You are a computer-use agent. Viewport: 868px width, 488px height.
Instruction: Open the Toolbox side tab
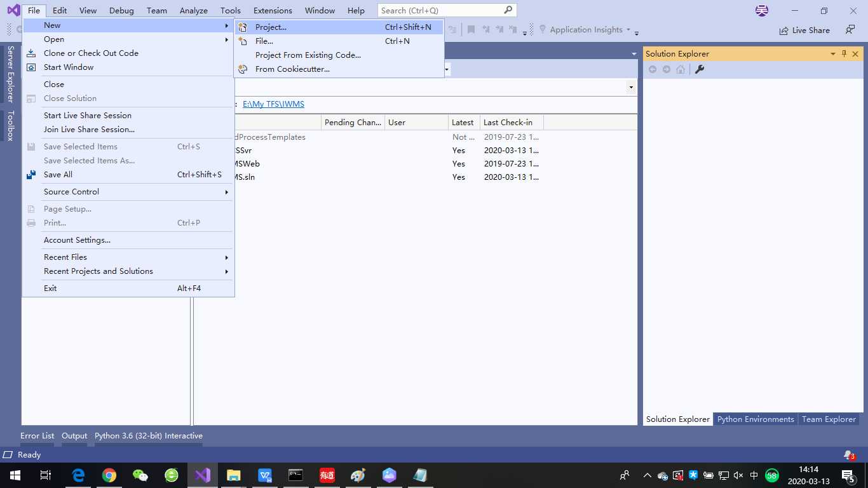(10, 126)
